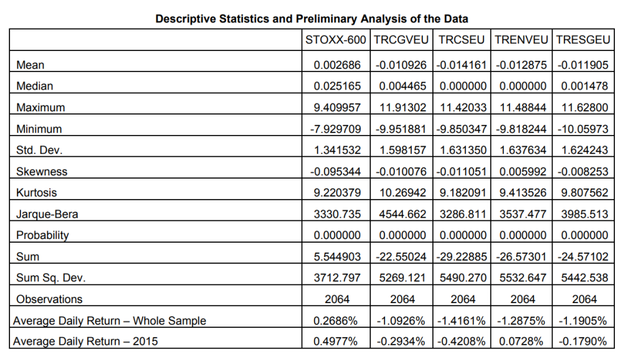Select TRCSEU sum value -29.22885

coord(462,257)
